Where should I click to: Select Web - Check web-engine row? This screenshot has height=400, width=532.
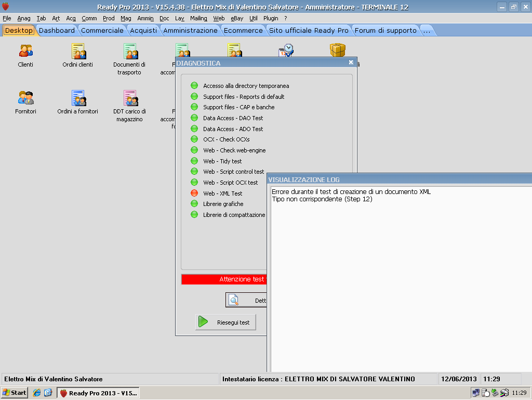click(234, 150)
